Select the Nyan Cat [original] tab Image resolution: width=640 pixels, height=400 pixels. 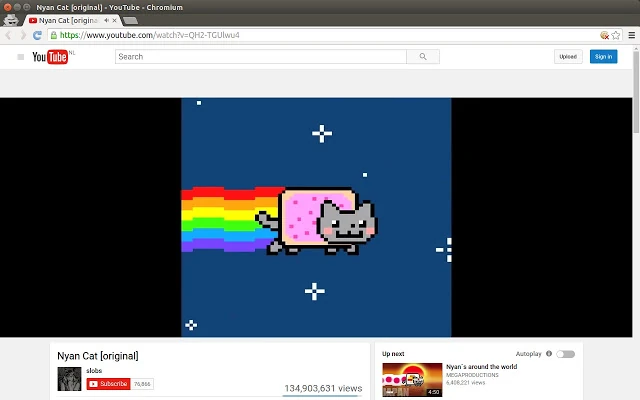coord(68,20)
